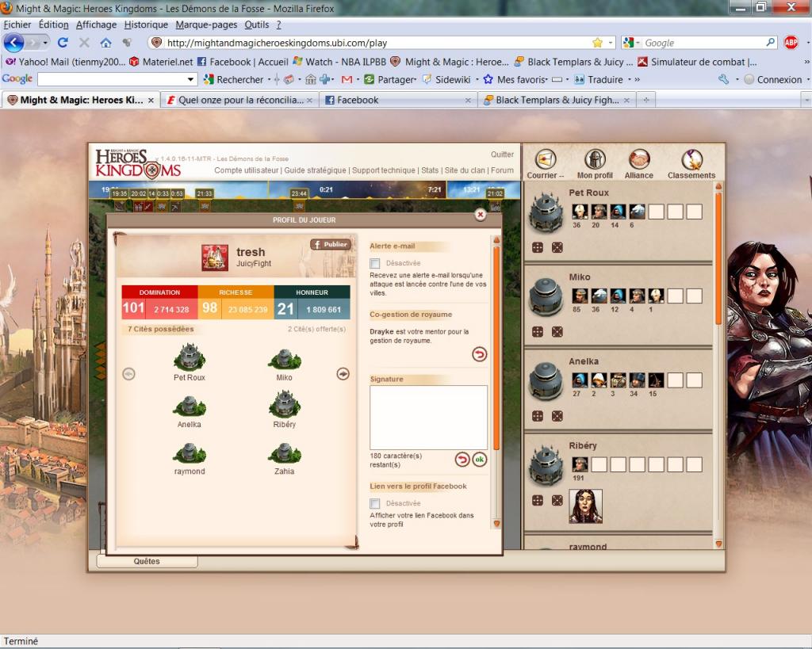
Task: Toggle the Alerte e-mail checkbox
Action: pyautogui.click(x=375, y=263)
